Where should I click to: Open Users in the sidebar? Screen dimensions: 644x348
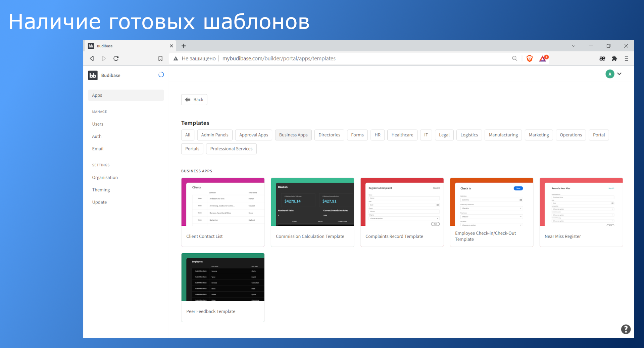click(98, 124)
